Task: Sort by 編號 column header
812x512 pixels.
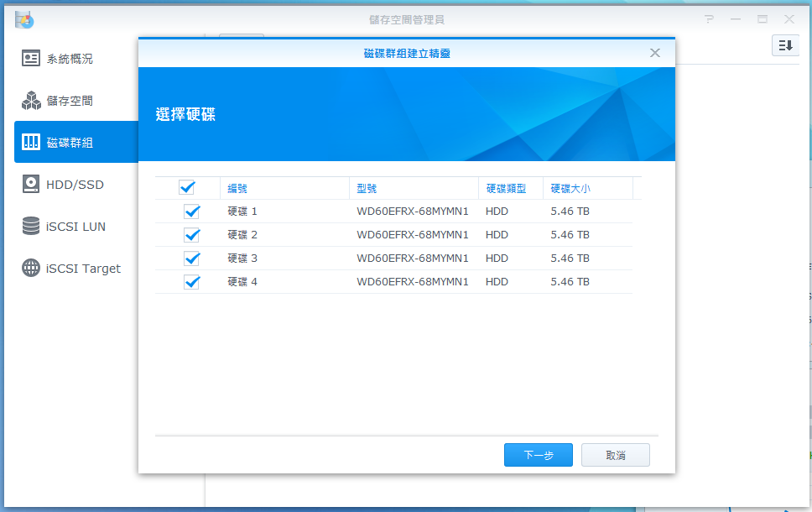Action: pyautogui.click(x=285, y=188)
